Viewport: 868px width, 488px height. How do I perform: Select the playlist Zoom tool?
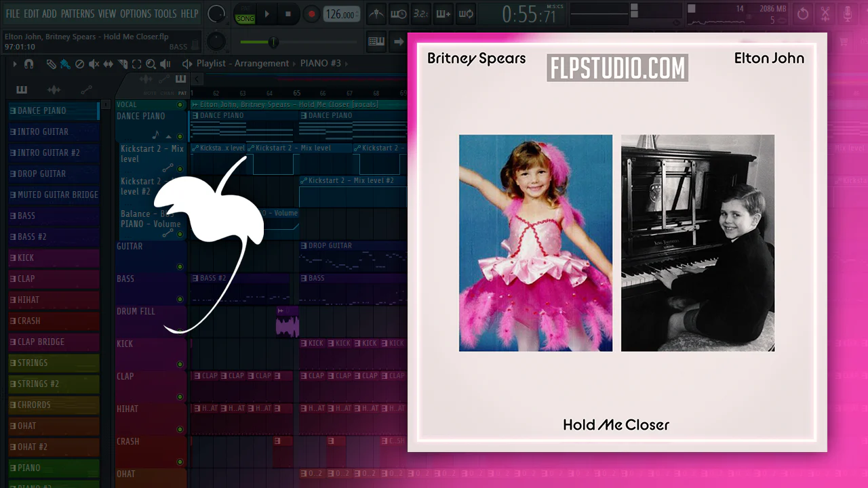coord(151,64)
